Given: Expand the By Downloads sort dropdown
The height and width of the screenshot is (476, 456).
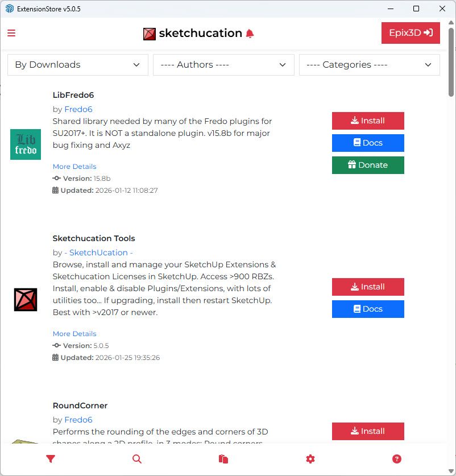Looking at the screenshot, I should [x=78, y=65].
